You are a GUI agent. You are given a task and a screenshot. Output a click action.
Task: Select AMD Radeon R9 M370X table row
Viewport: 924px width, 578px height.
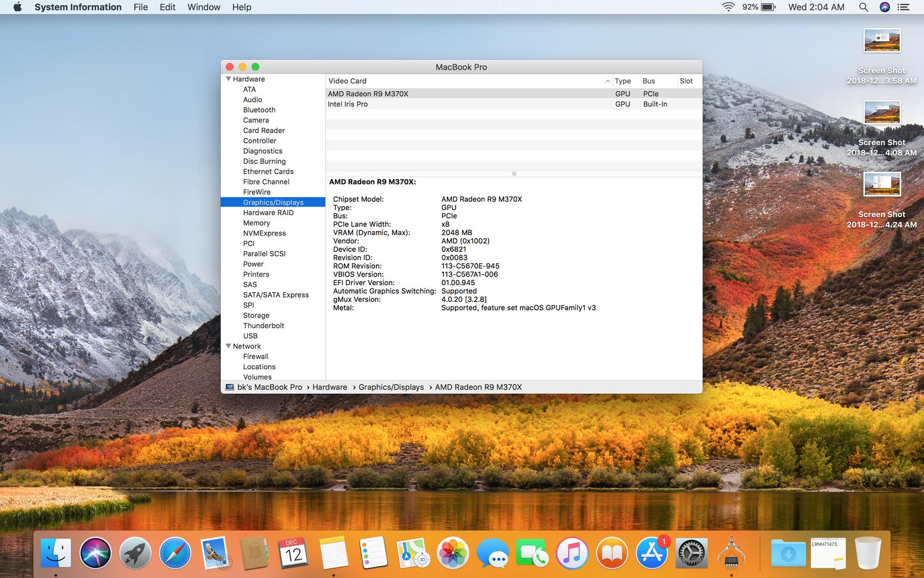tap(514, 94)
